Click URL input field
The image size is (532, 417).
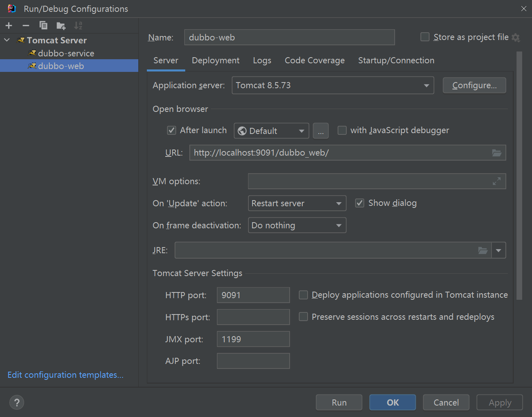coord(348,153)
